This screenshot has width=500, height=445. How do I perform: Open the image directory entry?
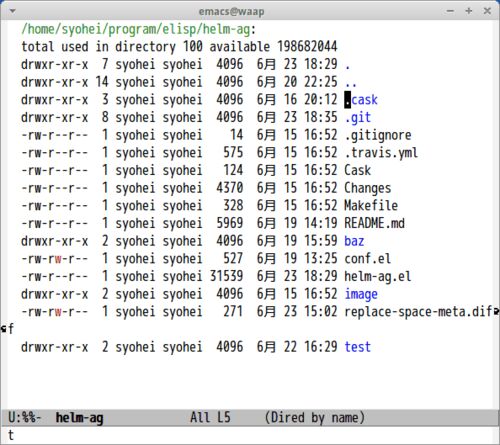pyautogui.click(x=361, y=294)
